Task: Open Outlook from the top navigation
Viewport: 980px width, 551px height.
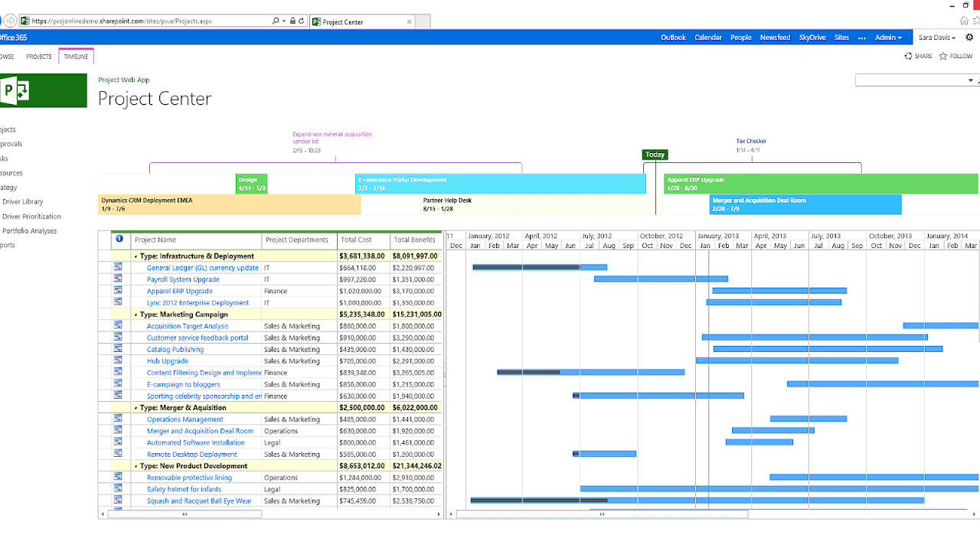Action: [674, 37]
